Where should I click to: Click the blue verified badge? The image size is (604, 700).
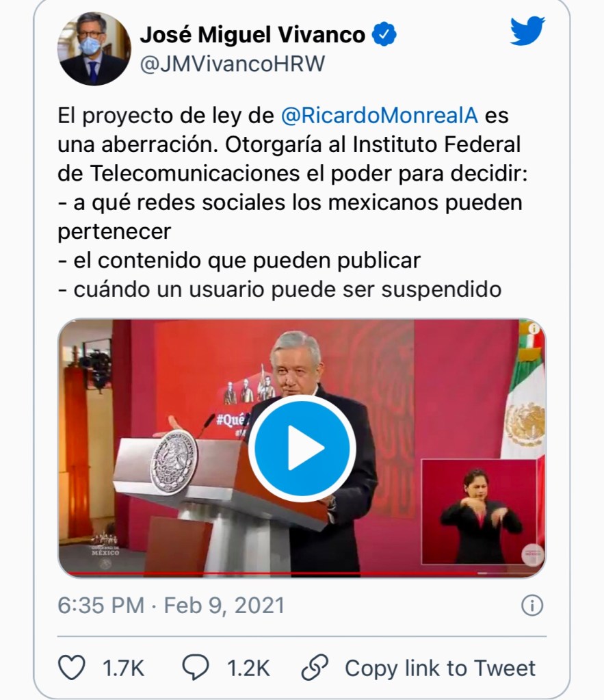[x=384, y=34]
